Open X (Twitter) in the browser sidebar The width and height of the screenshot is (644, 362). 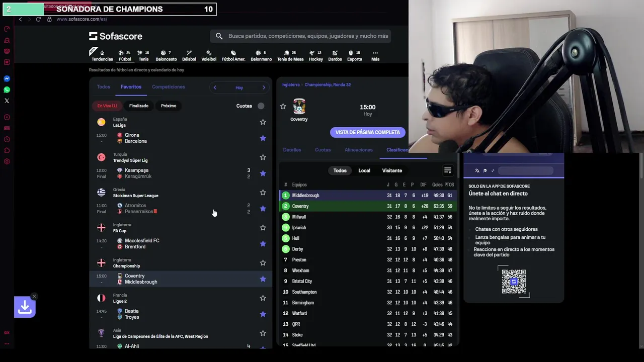(x=7, y=101)
